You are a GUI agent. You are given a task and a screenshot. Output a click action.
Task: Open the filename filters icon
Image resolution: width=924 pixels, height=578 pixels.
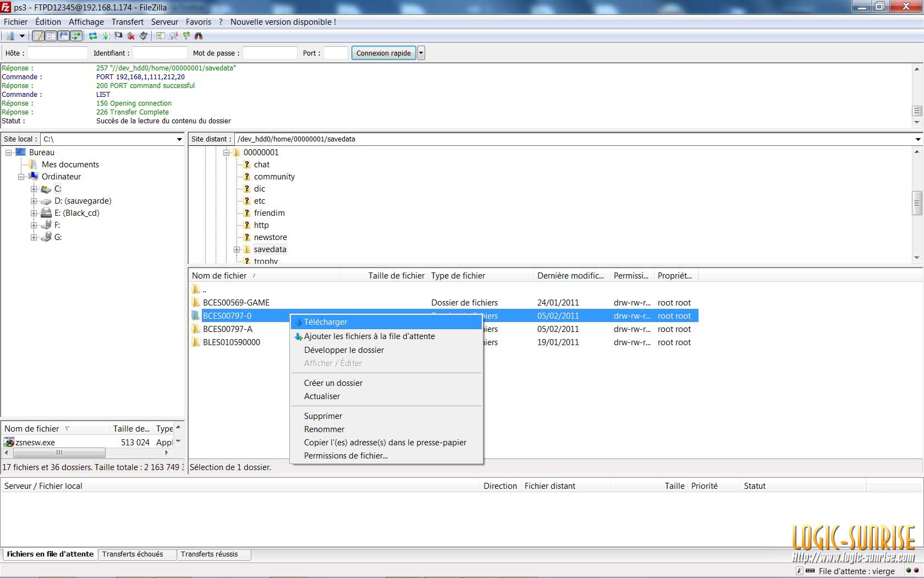click(x=160, y=36)
